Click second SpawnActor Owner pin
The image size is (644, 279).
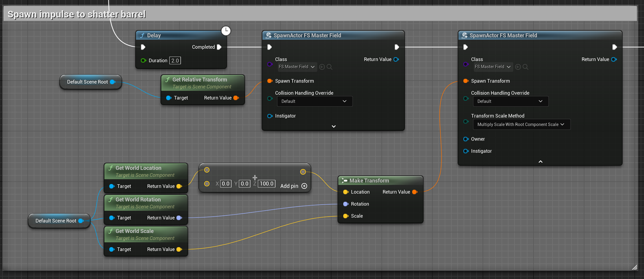tap(466, 139)
